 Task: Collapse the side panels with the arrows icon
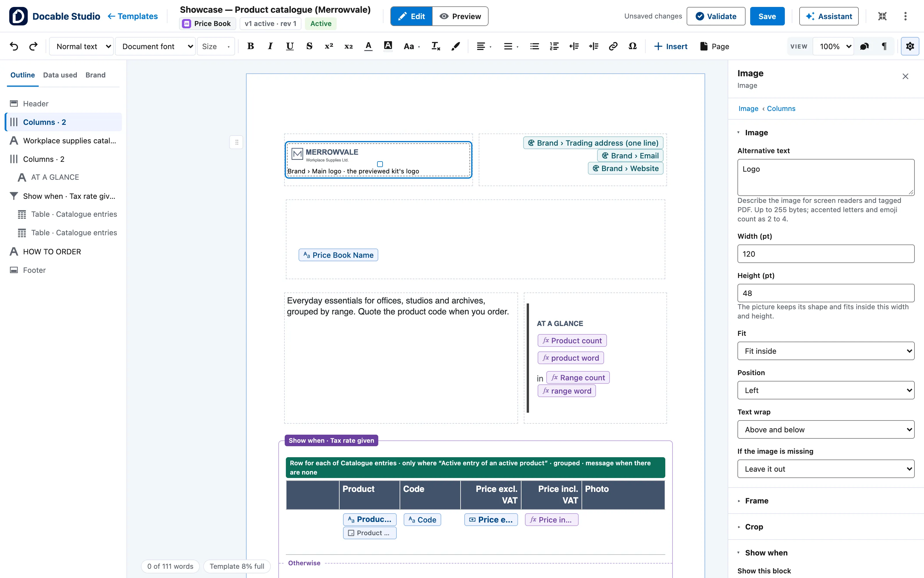[882, 16]
